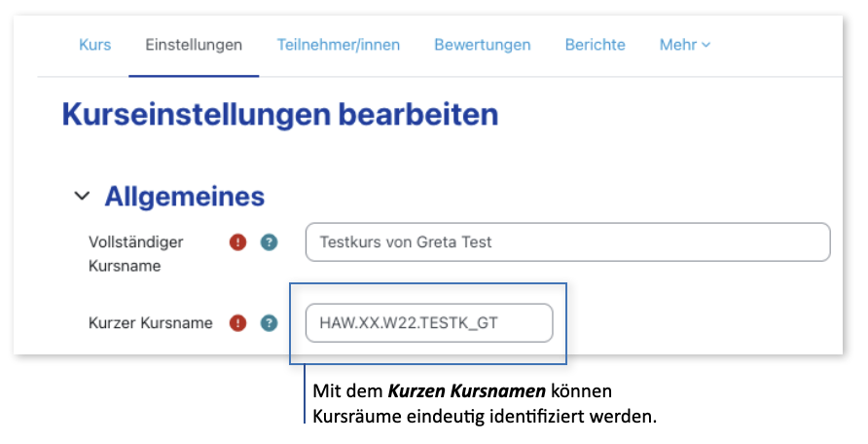Open help for Kurzer Kursname
Viewport: 868px width, 444px height.
pos(269,323)
